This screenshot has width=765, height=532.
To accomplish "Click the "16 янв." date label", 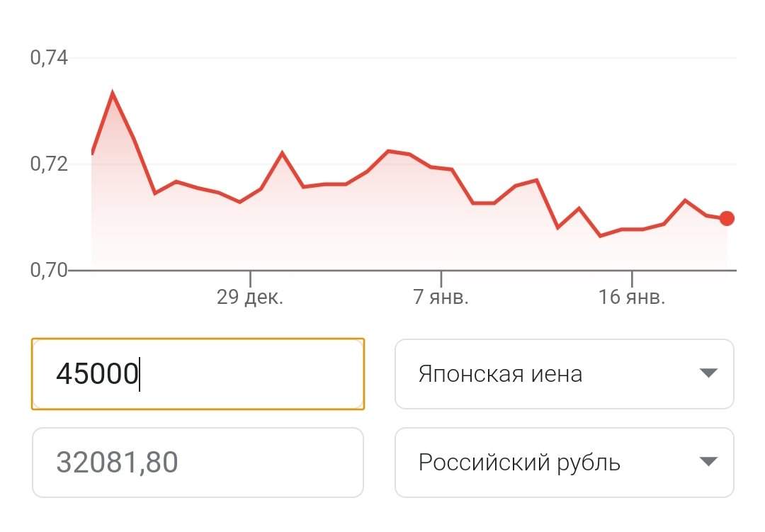I will tap(632, 297).
